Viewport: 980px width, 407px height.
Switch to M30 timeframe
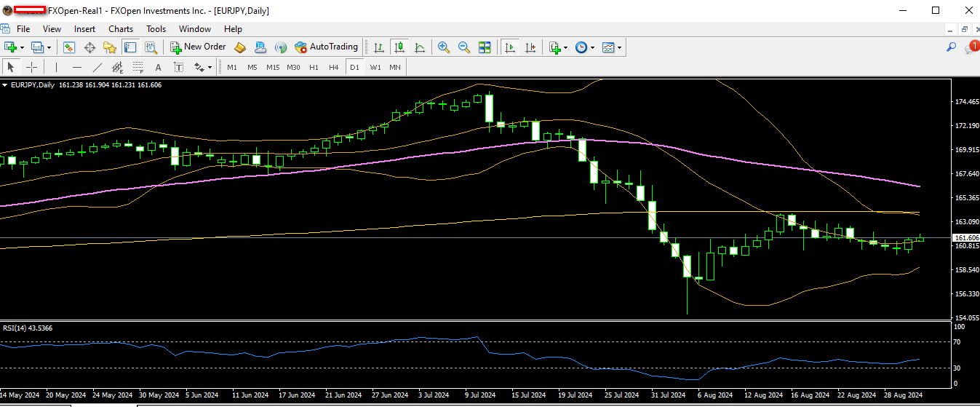tap(293, 67)
